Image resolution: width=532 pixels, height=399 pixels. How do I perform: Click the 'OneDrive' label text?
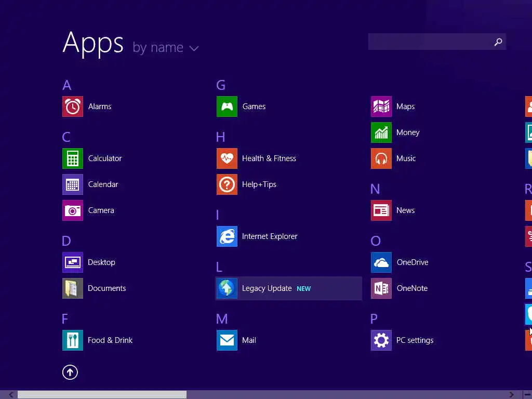[x=413, y=262]
